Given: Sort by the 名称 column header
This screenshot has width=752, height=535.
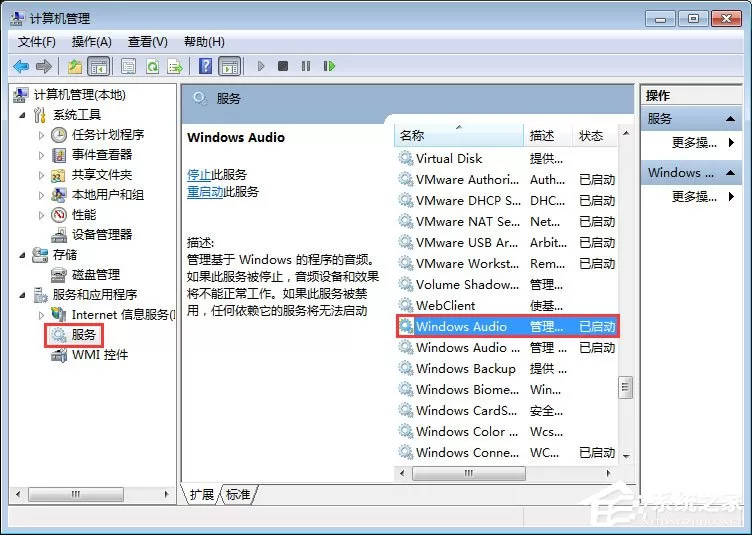Looking at the screenshot, I should 459,136.
